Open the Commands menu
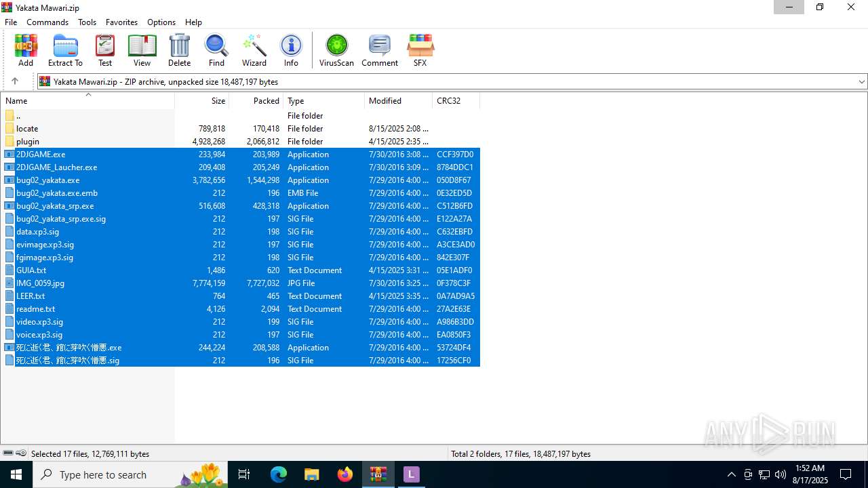 coord(47,22)
